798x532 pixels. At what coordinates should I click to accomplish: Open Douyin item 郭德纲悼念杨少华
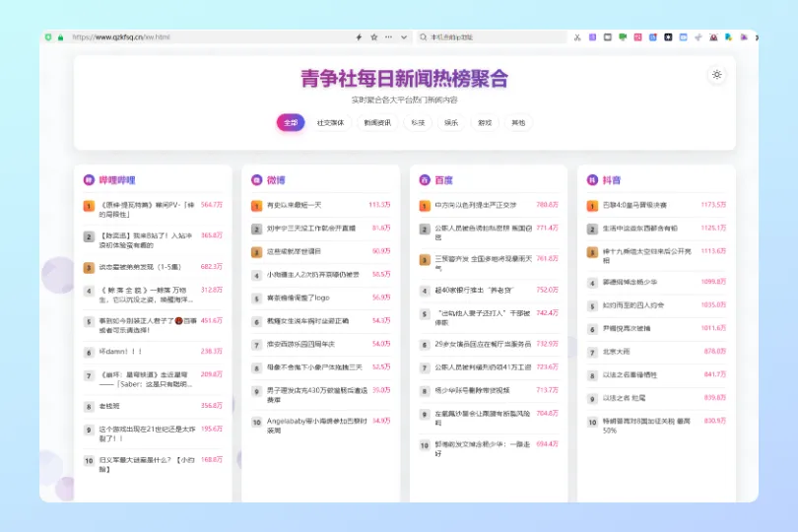pyautogui.click(x=631, y=282)
